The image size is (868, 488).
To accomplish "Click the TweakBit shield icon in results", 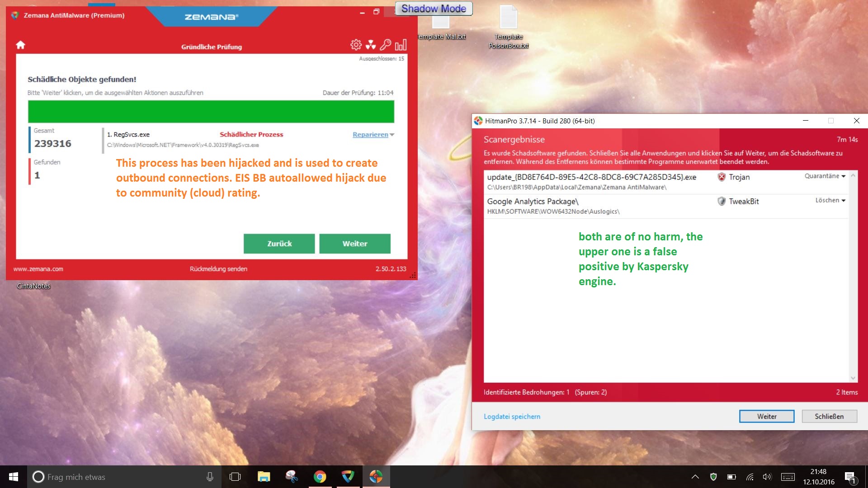I will (x=722, y=202).
